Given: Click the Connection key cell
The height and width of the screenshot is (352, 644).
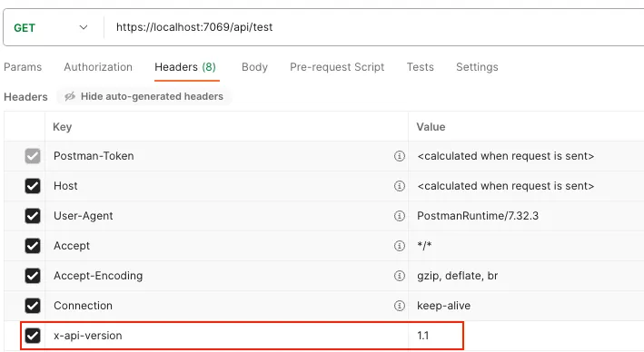Looking at the screenshot, I should point(226,306).
